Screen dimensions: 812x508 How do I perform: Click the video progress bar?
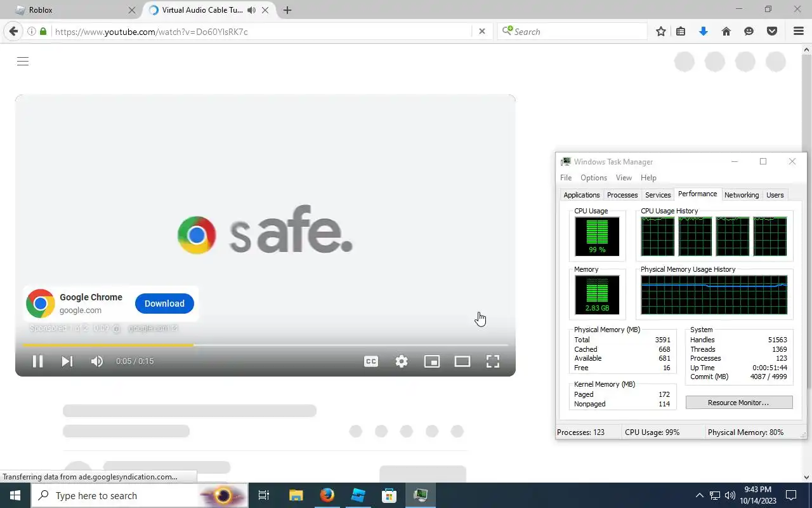pos(265,345)
